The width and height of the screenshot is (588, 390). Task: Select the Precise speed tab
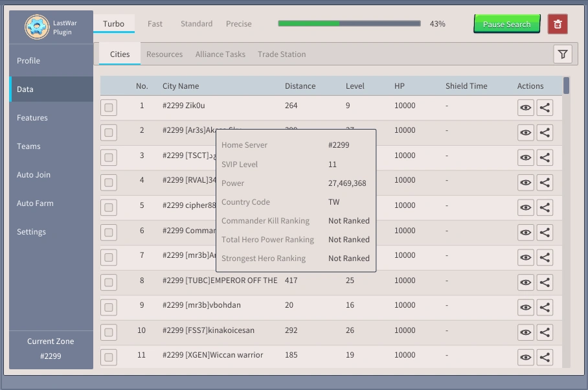click(239, 23)
